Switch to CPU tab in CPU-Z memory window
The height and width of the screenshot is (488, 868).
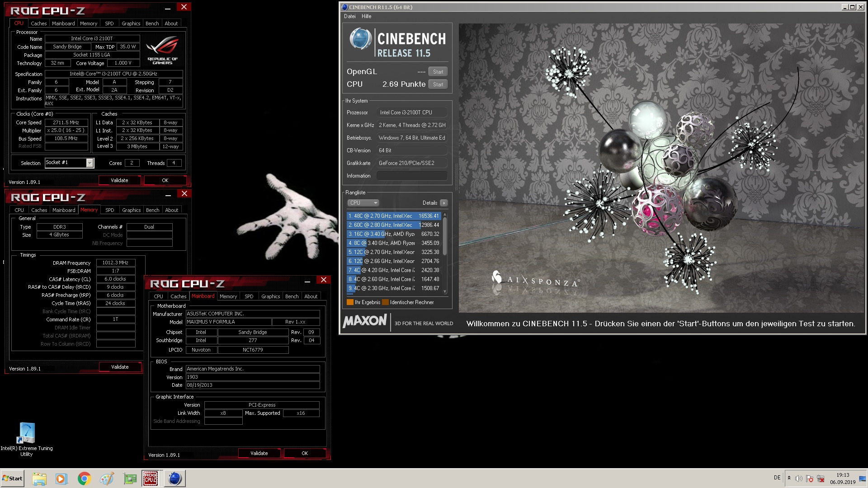[x=19, y=210]
